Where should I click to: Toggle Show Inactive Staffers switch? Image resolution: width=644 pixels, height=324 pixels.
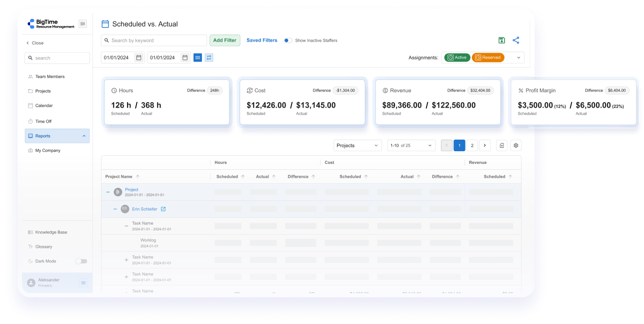288,41
